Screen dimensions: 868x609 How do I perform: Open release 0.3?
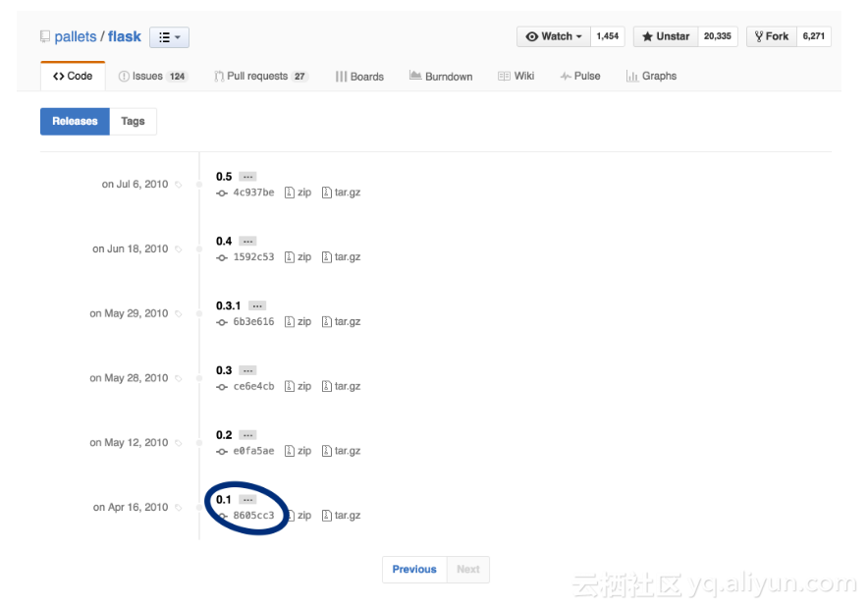tap(224, 370)
